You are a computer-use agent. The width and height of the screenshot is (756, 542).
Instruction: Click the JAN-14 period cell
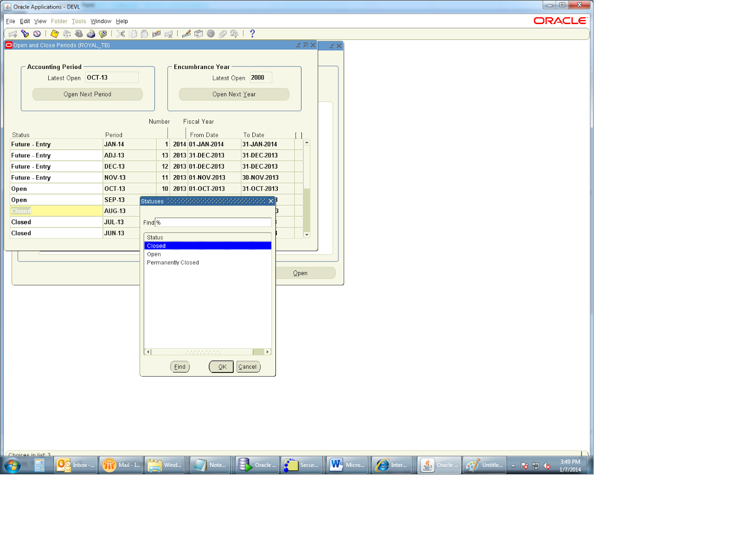130,144
